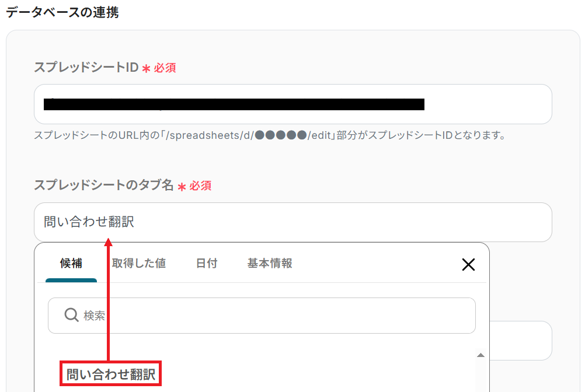Click the スプレッドシートのタブ名 input field
Image resolution: width=585 pixels, height=392 pixels.
(x=293, y=222)
